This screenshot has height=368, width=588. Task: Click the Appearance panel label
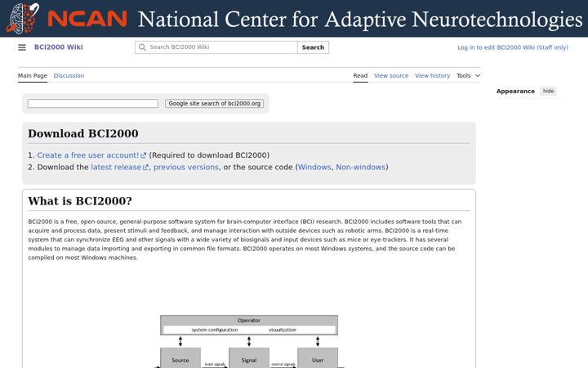[x=515, y=92]
